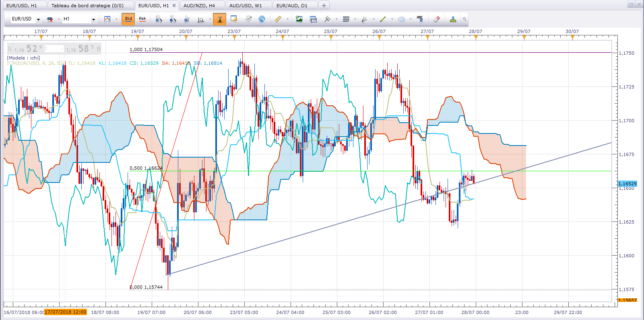Image resolution: width=644 pixels, height=320 pixels.
Task: Click the orange 1,15657 price tag
Action: coord(627,300)
